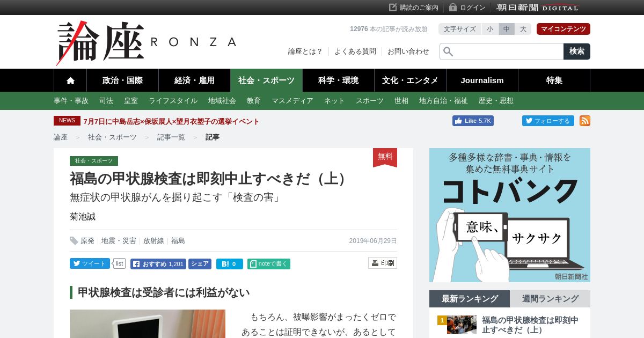Viewport: 644px width, 338px height.
Task: Open the RSS feed icon
Action: coord(585,121)
